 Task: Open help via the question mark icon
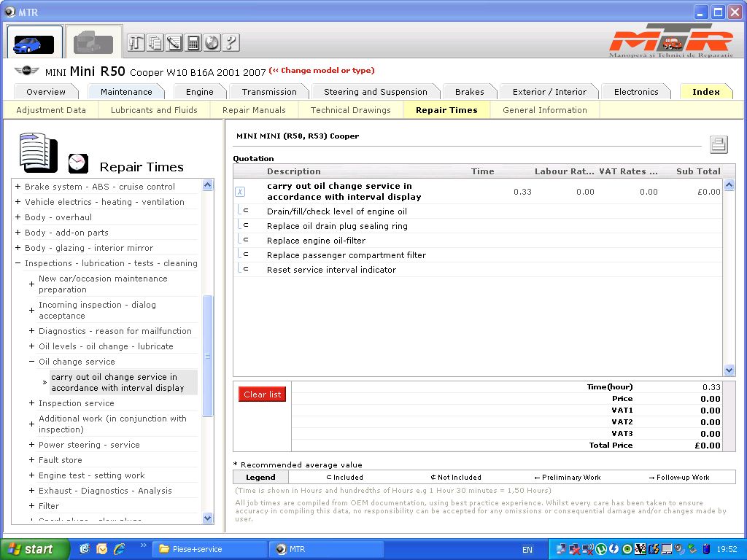(231, 42)
